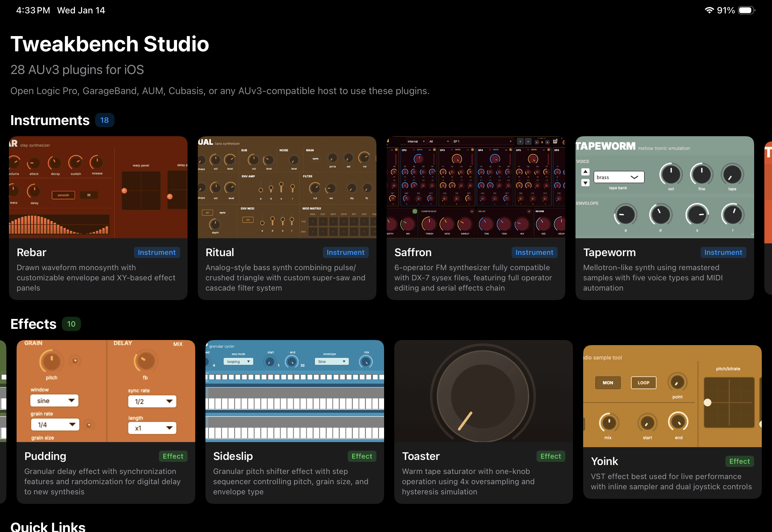Open Saffron's EP 1 preset dropdown
The image size is (772, 532).
pos(483,141)
